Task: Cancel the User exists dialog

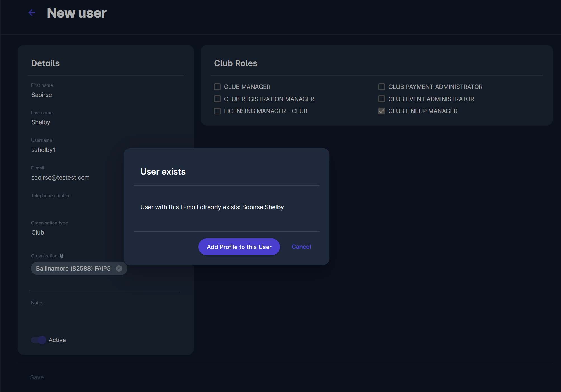Action: click(301, 247)
